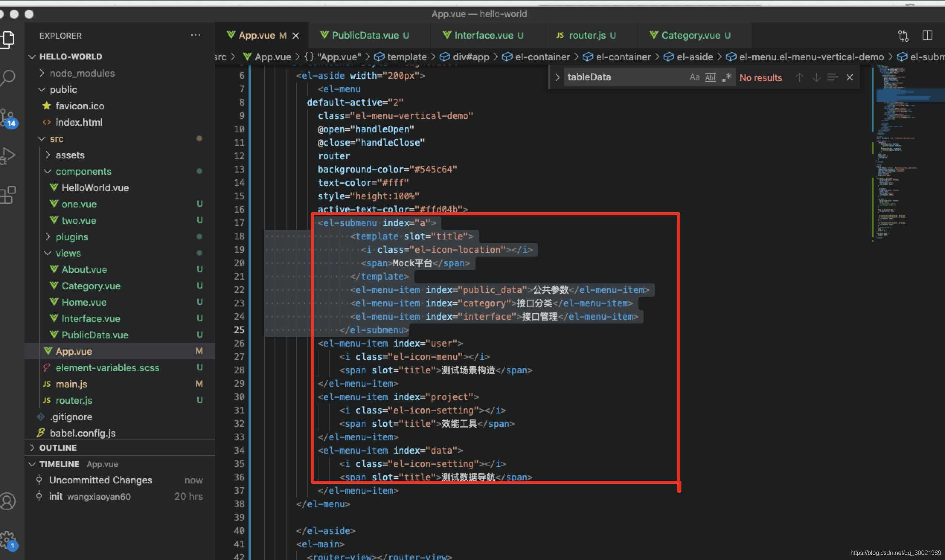
Task: Click line number 25 in gutter
Action: (239, 330)
